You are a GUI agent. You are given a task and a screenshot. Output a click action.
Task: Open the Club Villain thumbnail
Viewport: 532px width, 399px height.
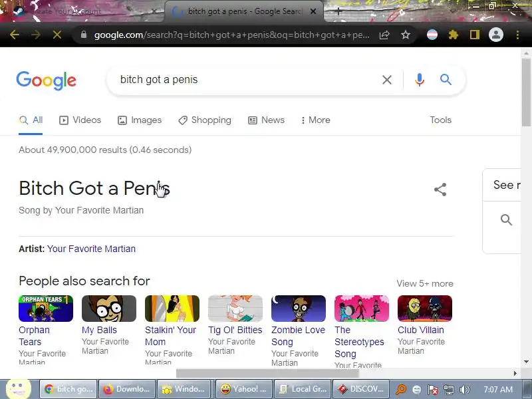click(x=425, y=309)
